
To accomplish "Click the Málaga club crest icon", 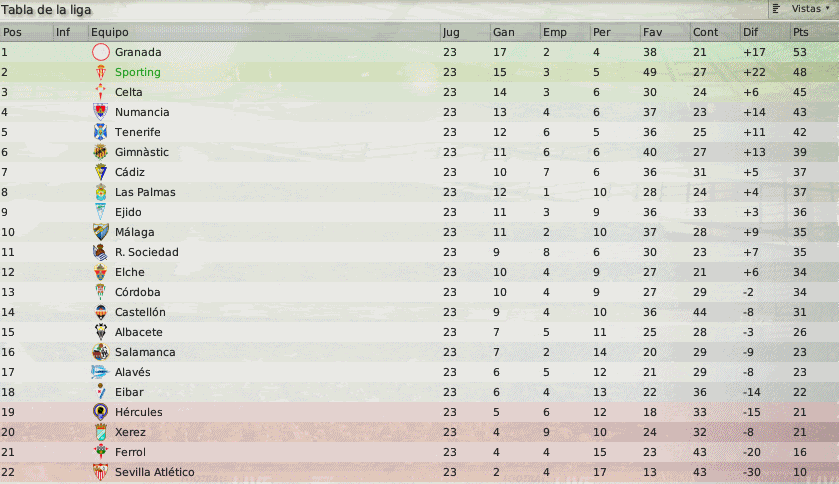I will 100,232.
